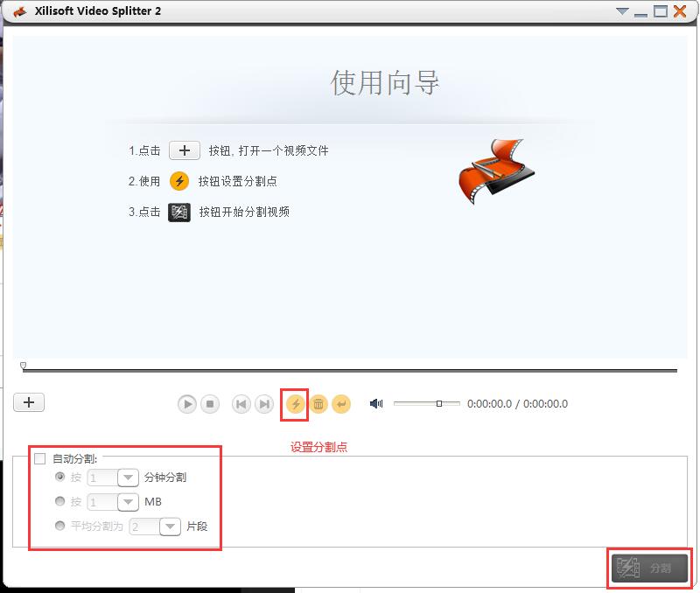
Task: Enable the 自动分割 checkbox
Action: coord(39,458)
